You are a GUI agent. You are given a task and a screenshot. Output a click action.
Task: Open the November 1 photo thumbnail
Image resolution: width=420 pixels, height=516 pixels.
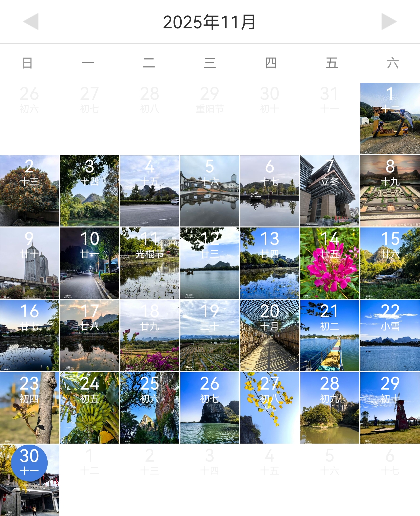point(390,118)
